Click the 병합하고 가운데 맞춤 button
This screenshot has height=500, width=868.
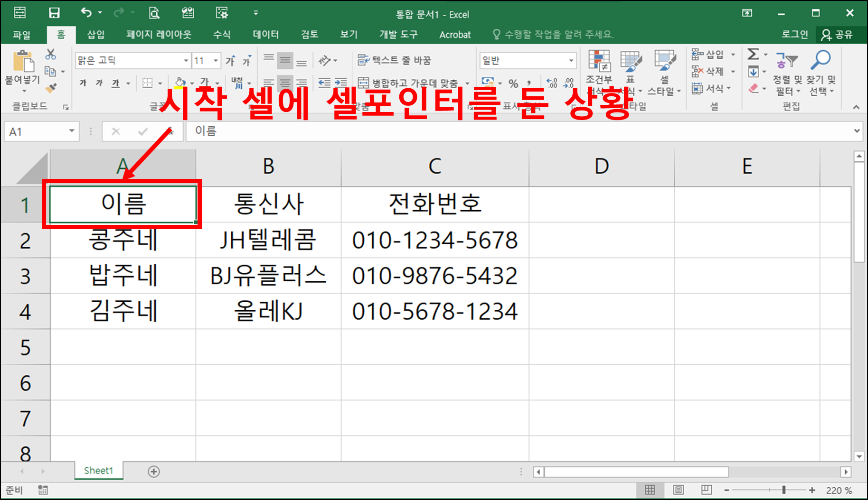pos(408,83)
